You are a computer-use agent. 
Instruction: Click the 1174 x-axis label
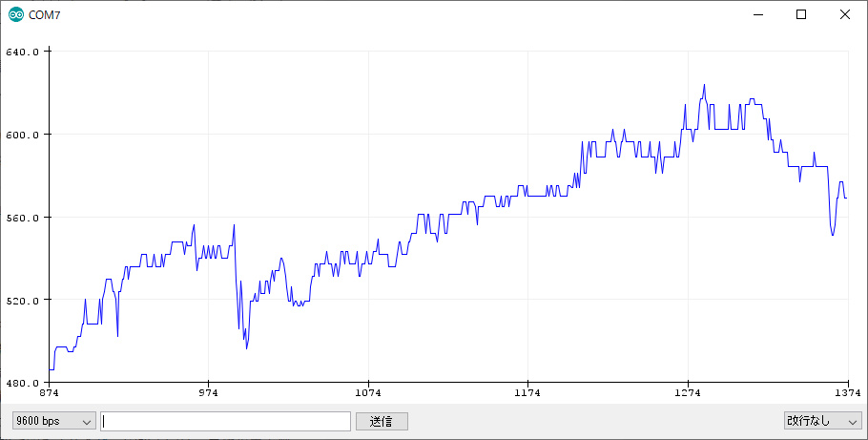point(528,393)
